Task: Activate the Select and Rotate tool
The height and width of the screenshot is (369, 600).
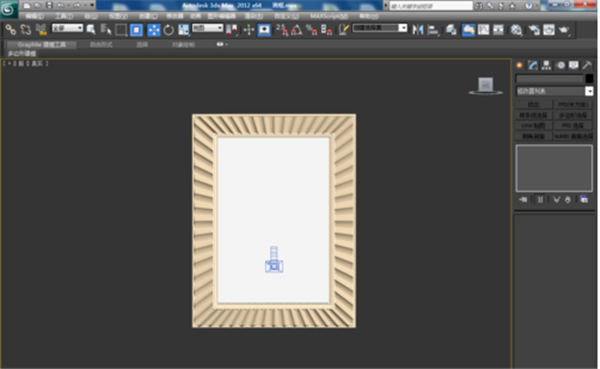Action: click(x=168, y=30)
